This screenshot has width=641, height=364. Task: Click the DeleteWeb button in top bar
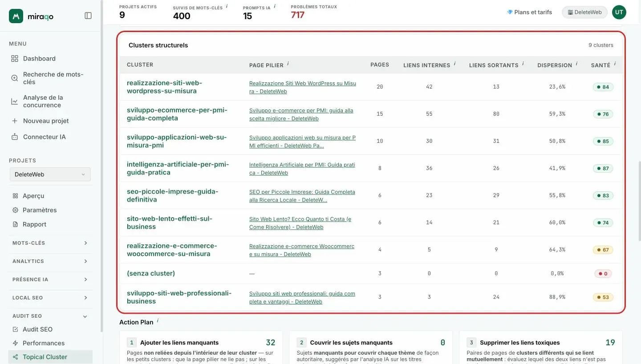(584, 12)
